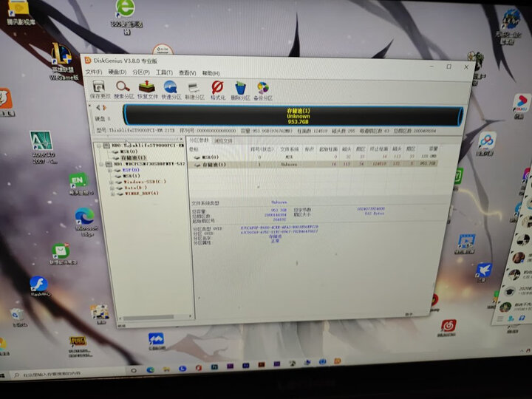
Task: Click the 容量 column header
Action: coord(432,149)
